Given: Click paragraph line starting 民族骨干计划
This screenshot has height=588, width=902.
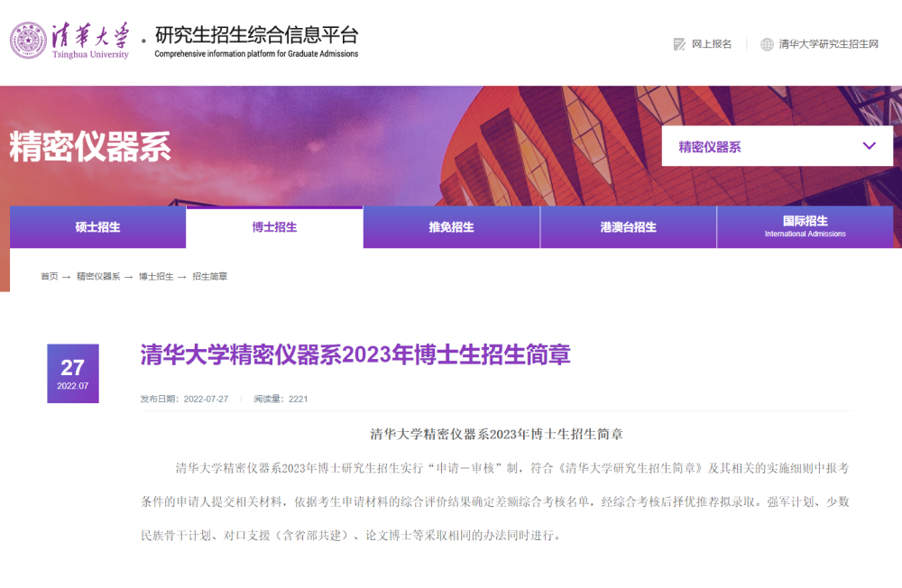Looking at the screenshot, I should click(351, 536).
